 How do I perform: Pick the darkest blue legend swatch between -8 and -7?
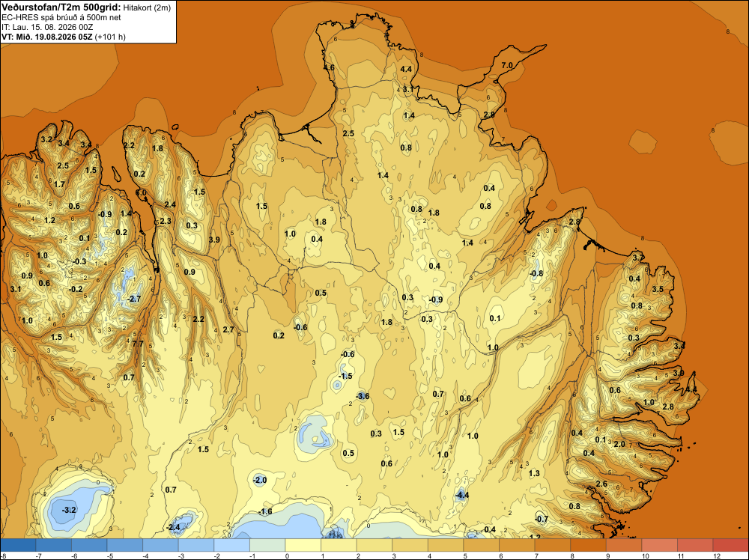point(18,545)
